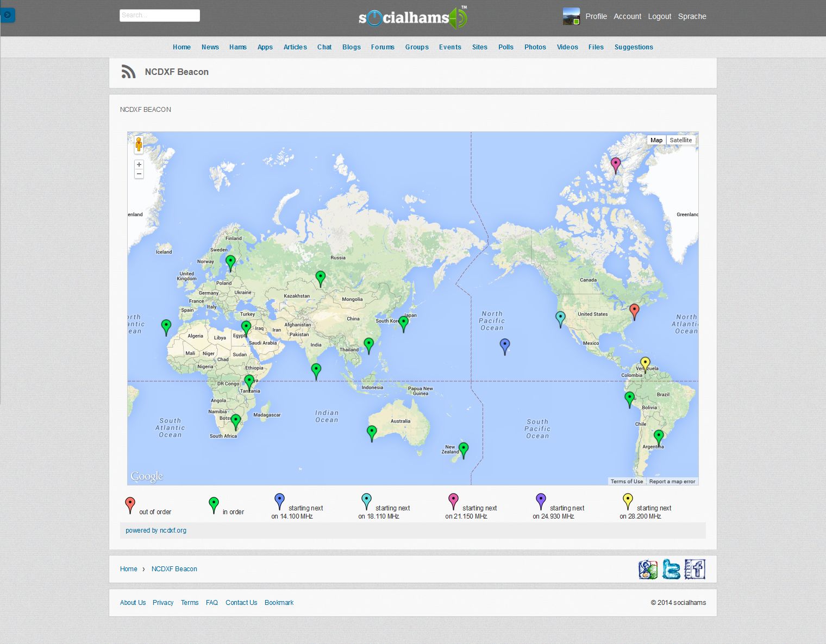Click the green beacon marker near Hong Kong
The image size is (826, 644).
coord(369,345)
